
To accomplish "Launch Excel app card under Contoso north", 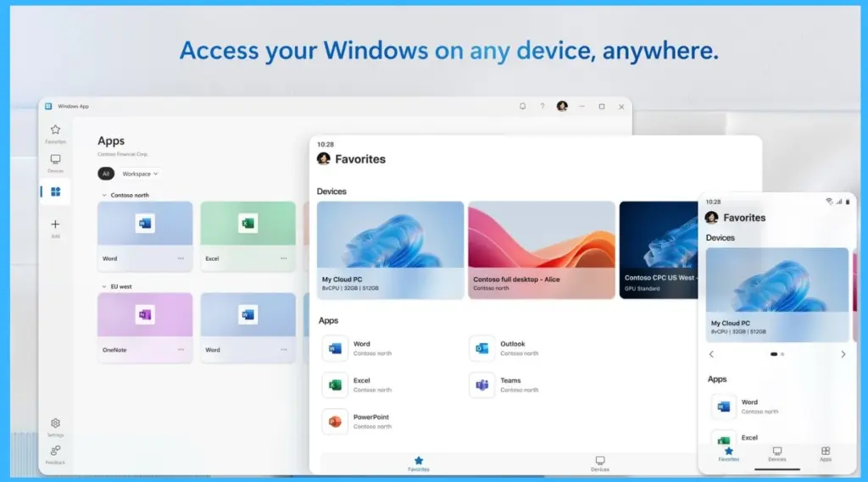I will (248, 236).
